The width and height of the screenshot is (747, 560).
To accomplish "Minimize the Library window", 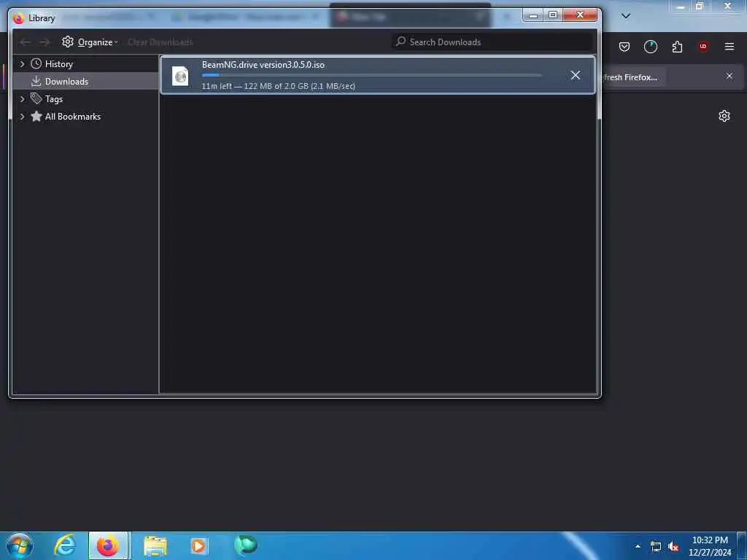I will (533, 15).
